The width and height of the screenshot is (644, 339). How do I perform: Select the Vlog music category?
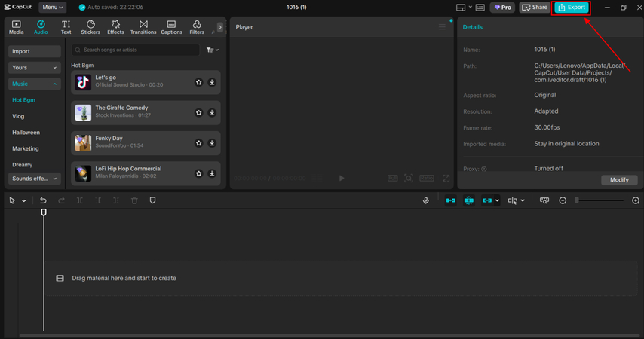coord(18,116)
